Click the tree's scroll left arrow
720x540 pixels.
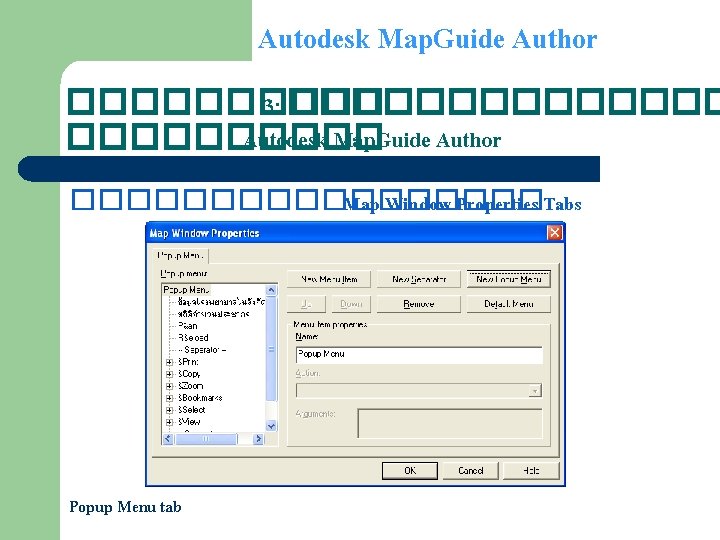[168, 439]
